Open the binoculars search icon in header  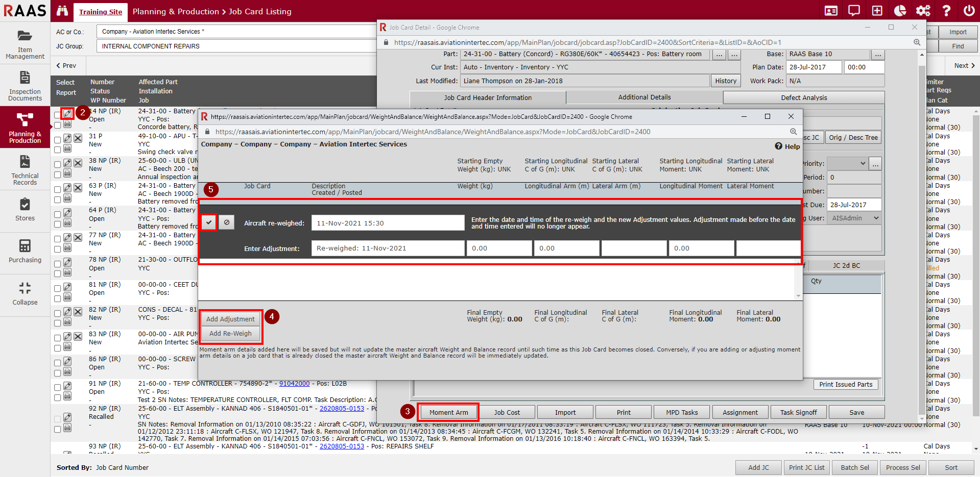tap(62, 11)
